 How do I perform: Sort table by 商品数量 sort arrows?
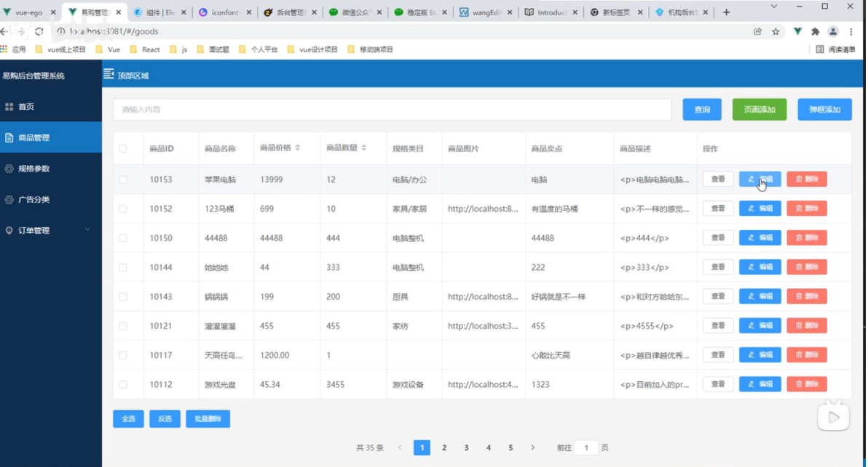point(363,148)
